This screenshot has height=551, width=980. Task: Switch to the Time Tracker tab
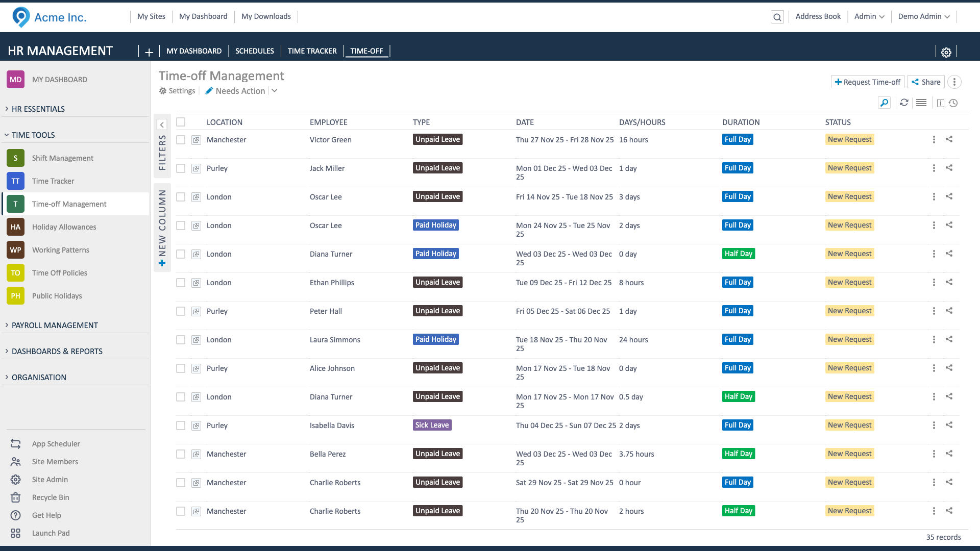312,51
